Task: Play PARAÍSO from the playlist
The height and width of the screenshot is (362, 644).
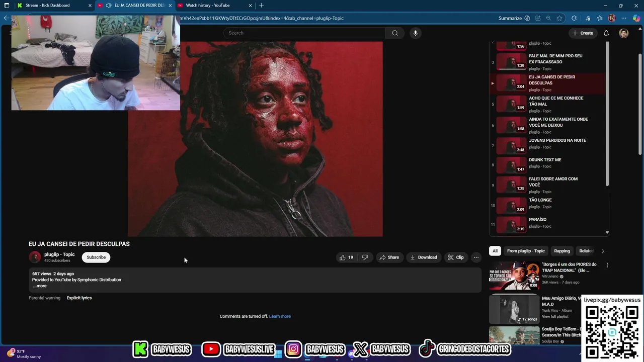Action: coord(548,224)
